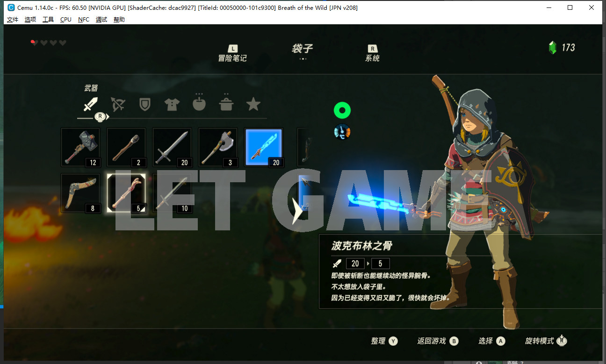Select the weapons sword category icon
Screen dimensions: 606x364
[x=91, y=104]
